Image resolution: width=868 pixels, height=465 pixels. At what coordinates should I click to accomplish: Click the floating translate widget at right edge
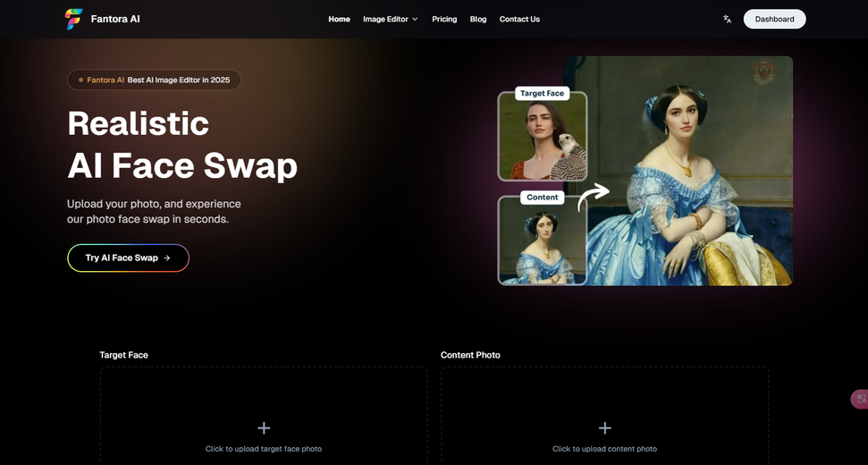tap(860, 399)
